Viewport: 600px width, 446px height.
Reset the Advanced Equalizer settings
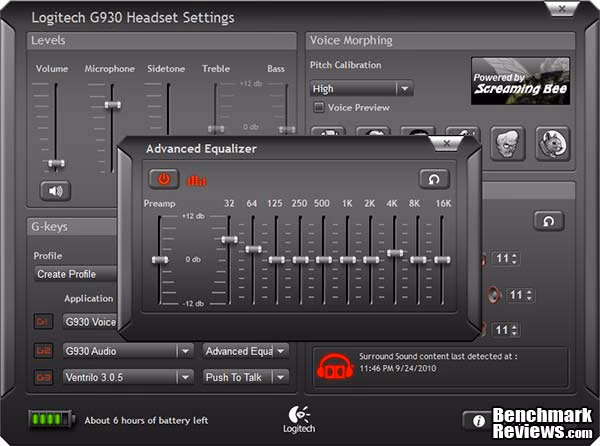pos(434,179)
